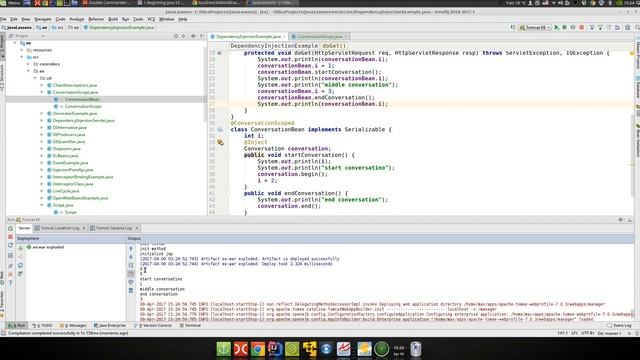Expand the DecoratorExample.java node
This screenshot has width=640, height=360.
point(42,113)
